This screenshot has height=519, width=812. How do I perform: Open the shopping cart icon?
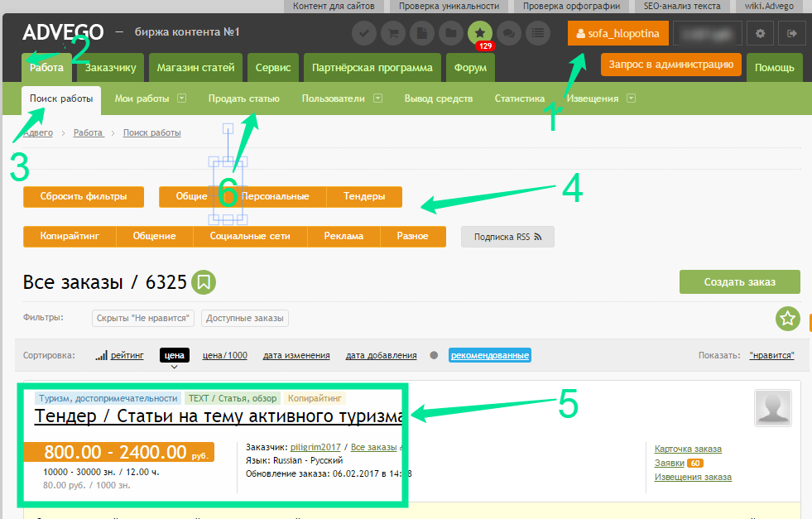point(393,34)
